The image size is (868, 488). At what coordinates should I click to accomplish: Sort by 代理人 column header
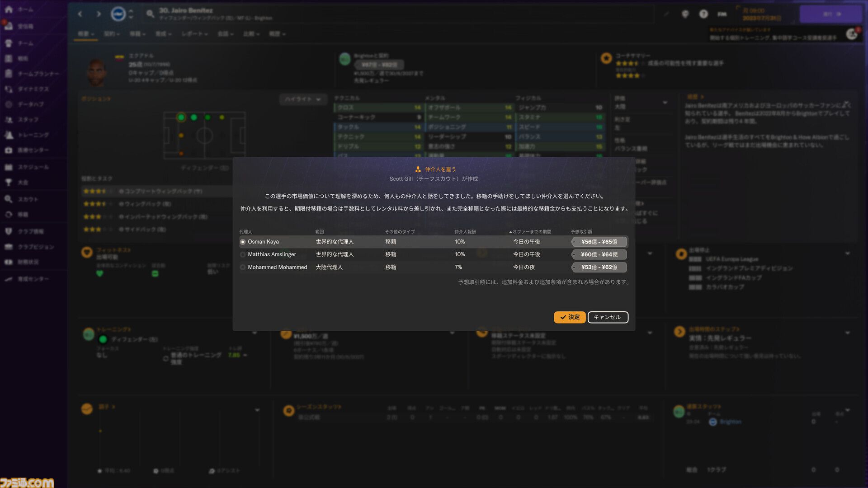pos(245,232)
